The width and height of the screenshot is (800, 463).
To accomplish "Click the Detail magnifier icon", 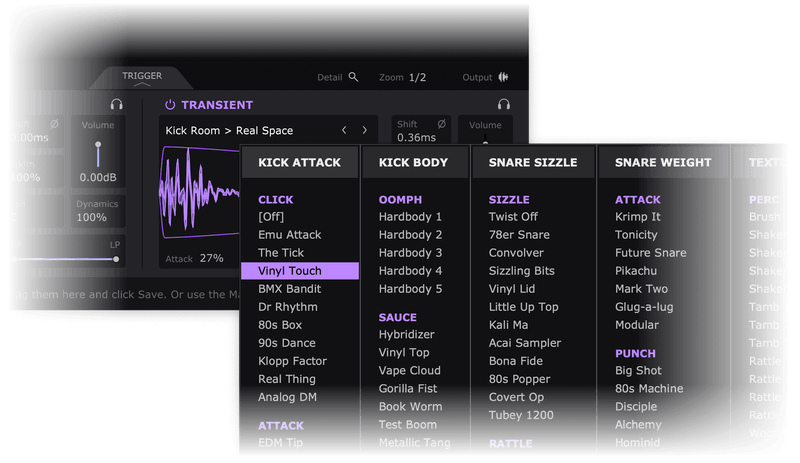I will pyautogui.click(x=353, y=77).
